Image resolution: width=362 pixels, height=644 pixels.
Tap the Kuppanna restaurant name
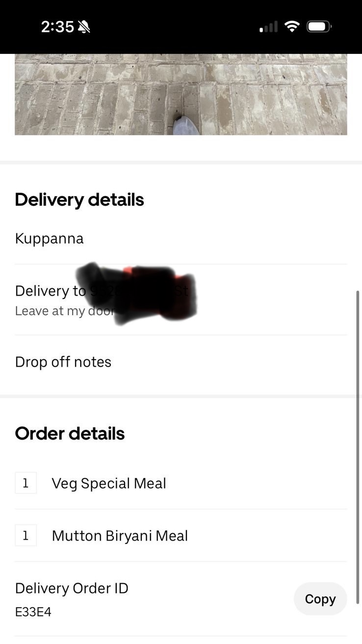click(x=50, y=239)
